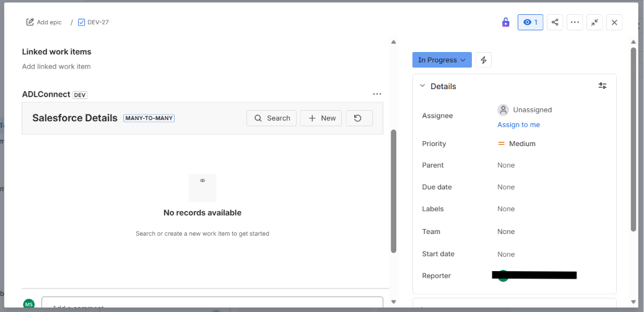The width and height of the screenshot is (644, 312).
Task: Collapse the Details section chevron
Action: [x=422, y=86]
